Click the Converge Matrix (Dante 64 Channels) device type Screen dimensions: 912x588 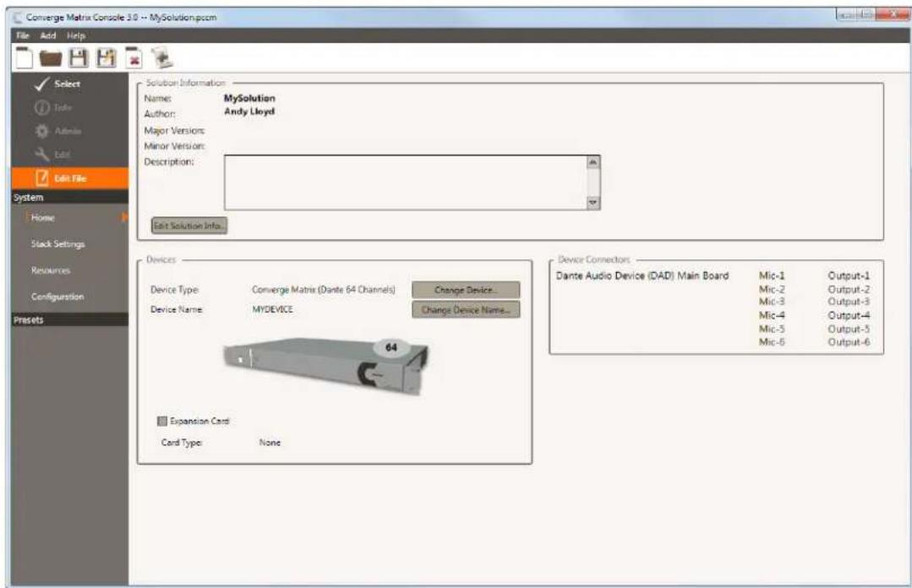tap(324, 290)
